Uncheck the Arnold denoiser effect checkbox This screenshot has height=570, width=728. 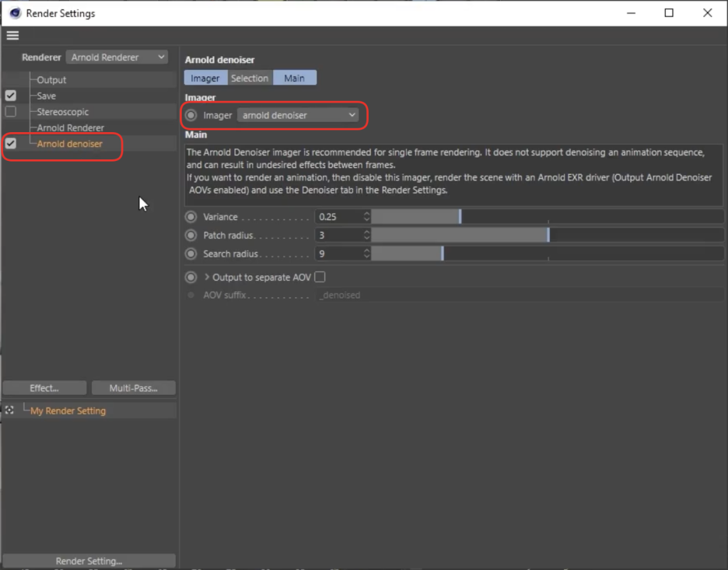[11, 143]
